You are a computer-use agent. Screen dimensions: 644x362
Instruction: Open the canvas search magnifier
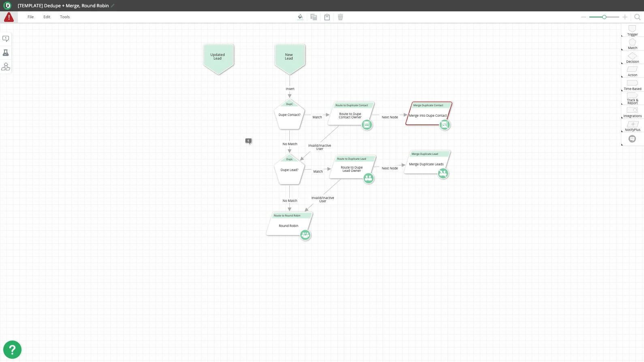click(637, 17)
